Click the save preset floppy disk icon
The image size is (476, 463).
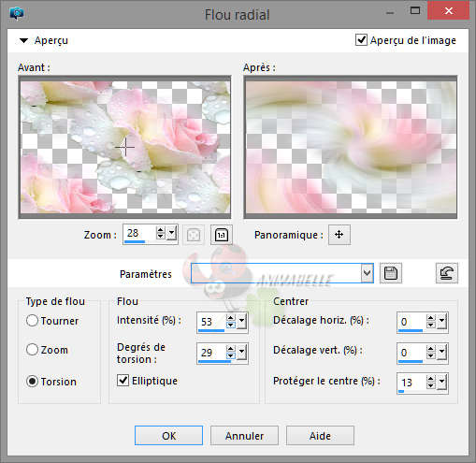click(x=391, y=273)
